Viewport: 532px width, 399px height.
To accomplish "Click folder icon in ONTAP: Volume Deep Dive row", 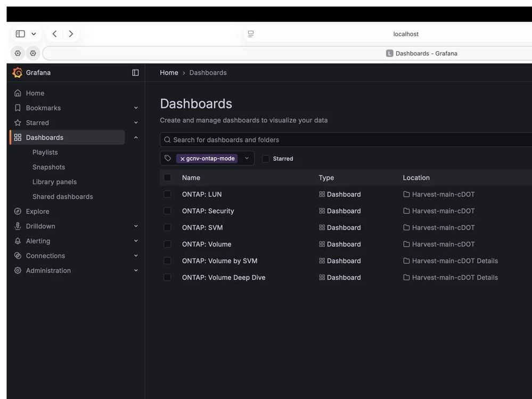I will tap(406, 277).
